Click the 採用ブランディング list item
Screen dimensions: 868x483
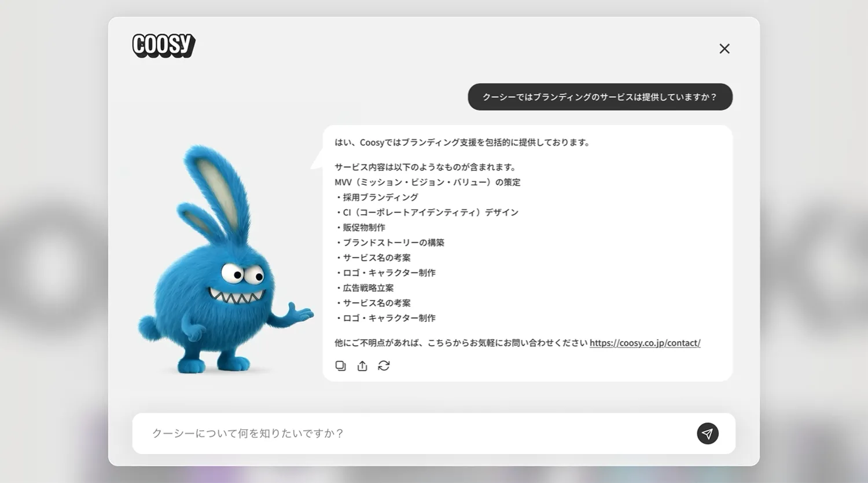(x=377, y=197)
